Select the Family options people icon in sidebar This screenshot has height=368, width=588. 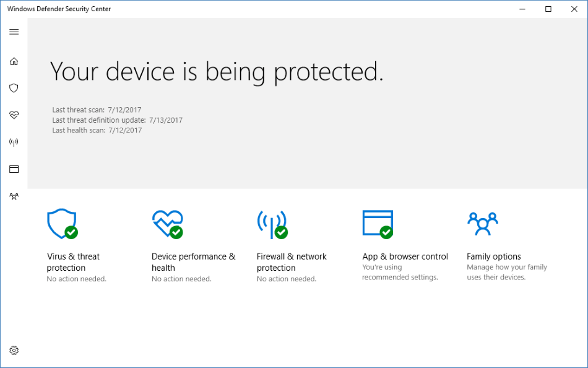click(x=14, y=196)
